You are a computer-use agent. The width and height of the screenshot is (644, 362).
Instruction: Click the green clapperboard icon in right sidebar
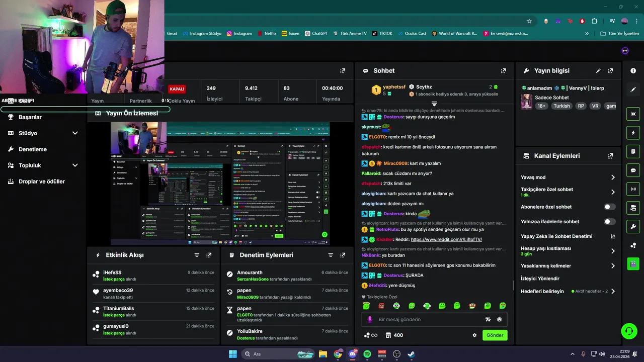tap(633, 263)
